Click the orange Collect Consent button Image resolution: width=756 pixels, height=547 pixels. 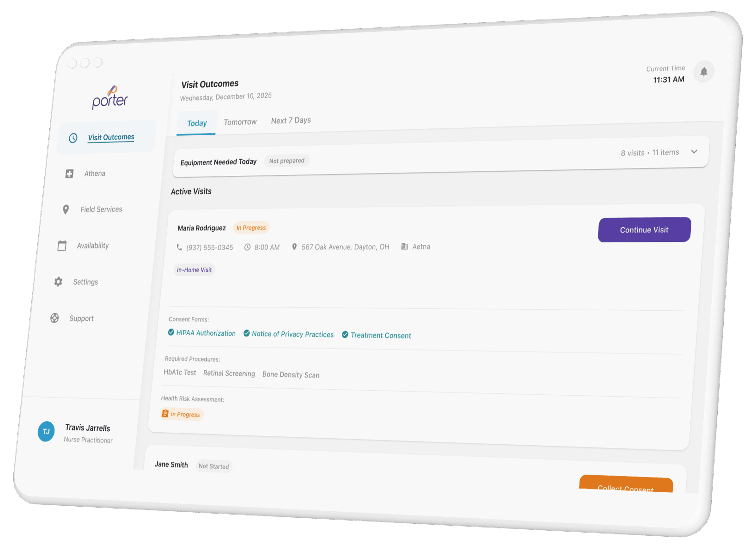pos(626,484)
